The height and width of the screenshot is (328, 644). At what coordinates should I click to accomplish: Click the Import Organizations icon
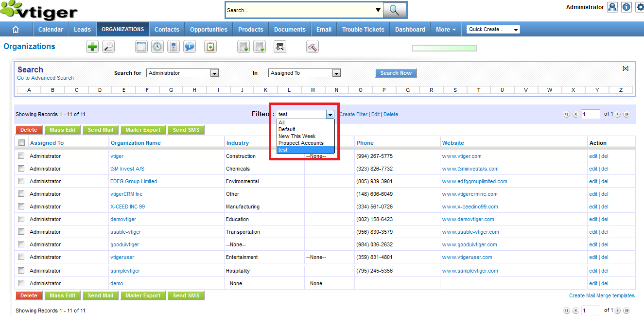click(244, 47)
